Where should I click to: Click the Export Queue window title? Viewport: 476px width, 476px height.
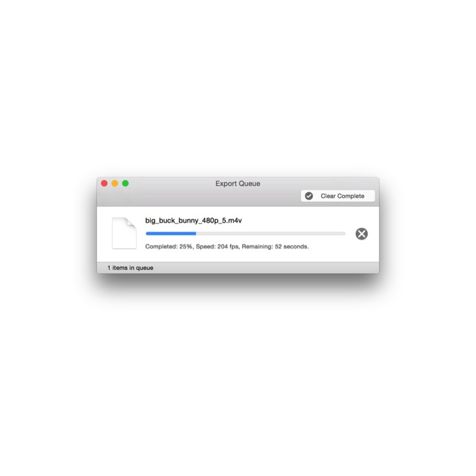[x=238, y=183]
